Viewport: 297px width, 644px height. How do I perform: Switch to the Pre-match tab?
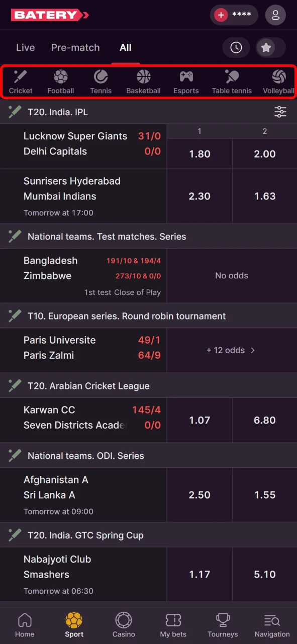(x=75, y=47)
